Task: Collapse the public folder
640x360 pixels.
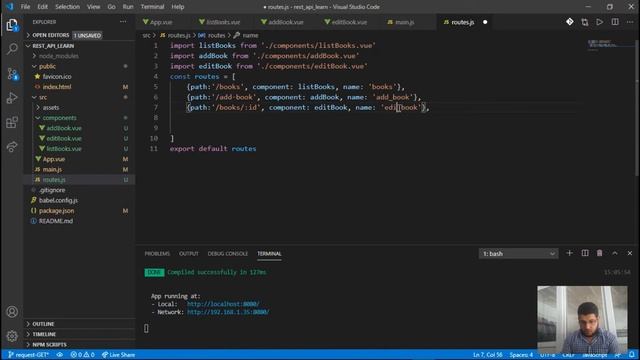Action: 47,66
